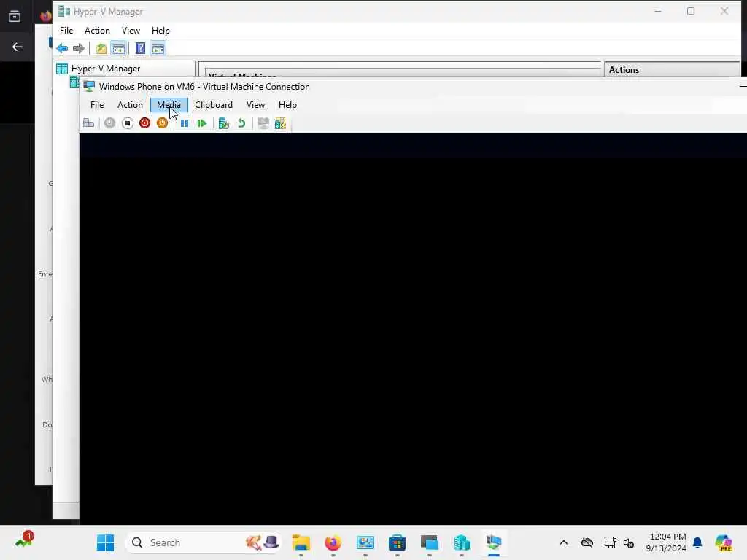Click the orange Save state icon
Screen dimensions: 747x560
[162, 123]
